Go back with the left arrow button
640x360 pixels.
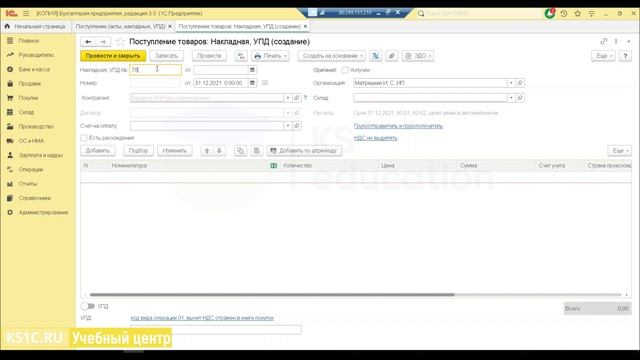(88, 42)
